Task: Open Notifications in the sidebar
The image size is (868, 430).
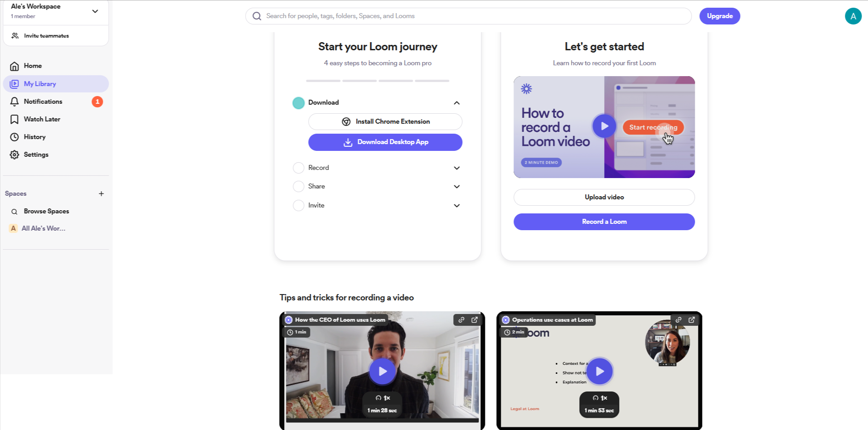Action: [56, 101]
